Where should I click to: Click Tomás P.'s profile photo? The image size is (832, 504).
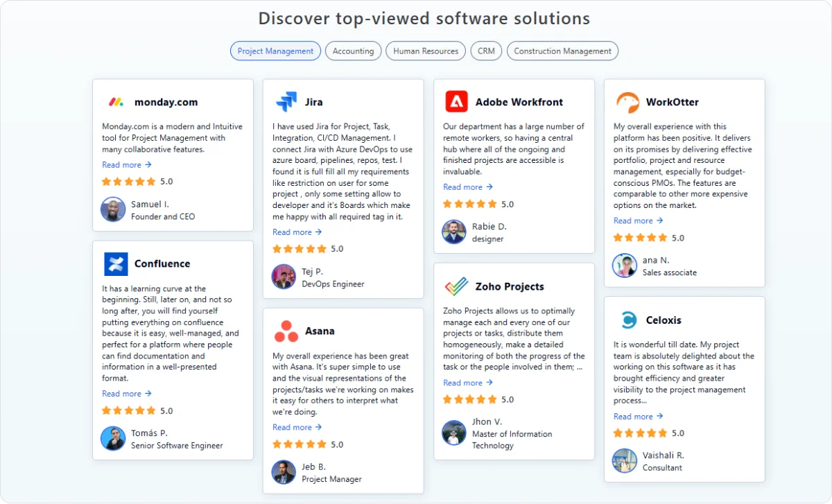pos(113,438)
